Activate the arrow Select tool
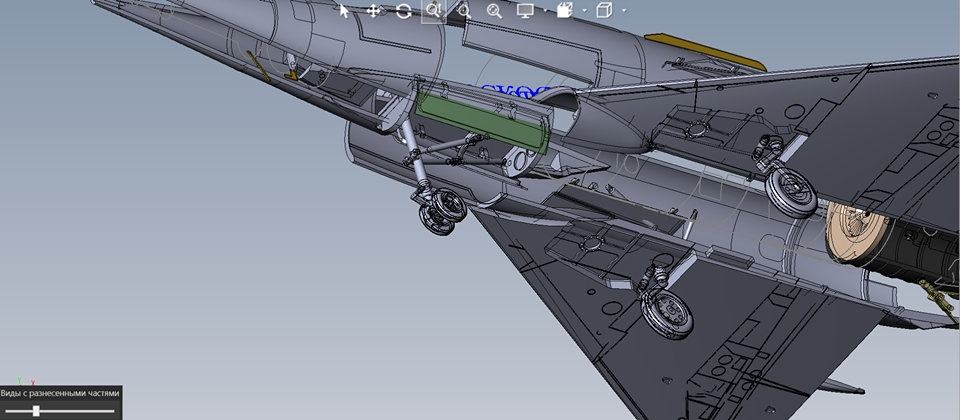Viewport: 960px width, 420px height. [344, 11]
